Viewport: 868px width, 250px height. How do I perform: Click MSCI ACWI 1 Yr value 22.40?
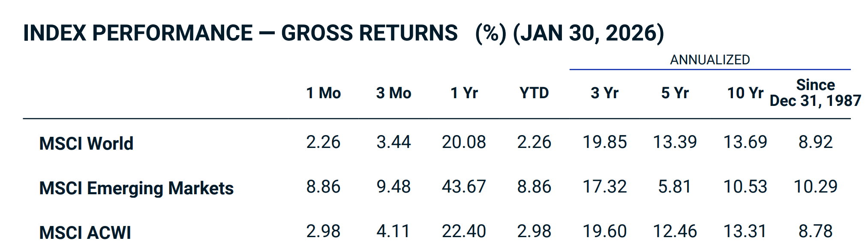(x=464, y=231)
